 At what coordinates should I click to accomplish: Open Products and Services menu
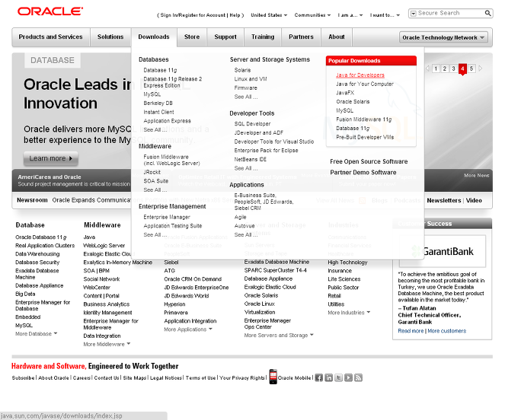(x=50, y=37)
